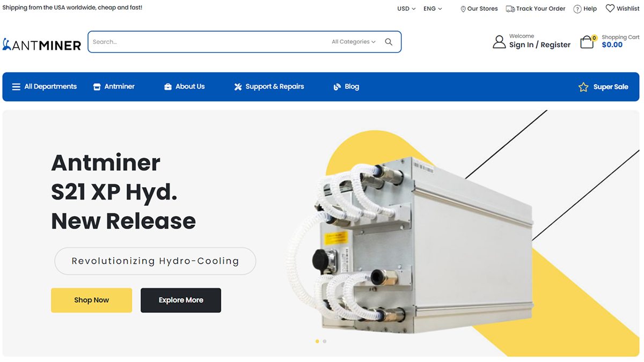644x362 pixels.
Task: Select the Track Your Order truck icon
Action: [x=509, y=9]
